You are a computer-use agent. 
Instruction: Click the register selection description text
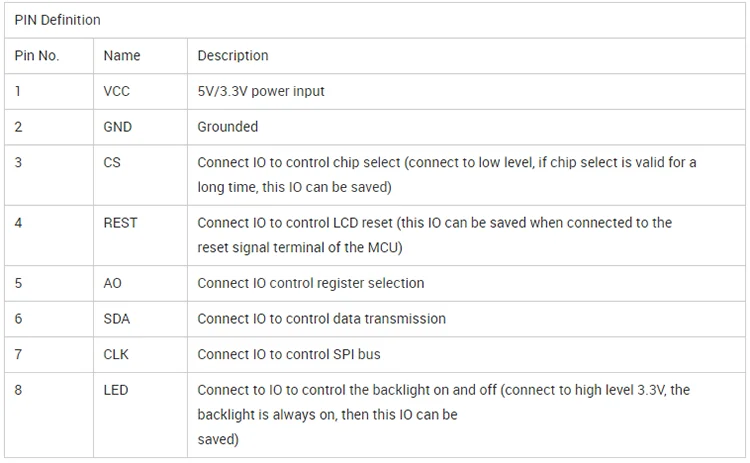(311, 283)
